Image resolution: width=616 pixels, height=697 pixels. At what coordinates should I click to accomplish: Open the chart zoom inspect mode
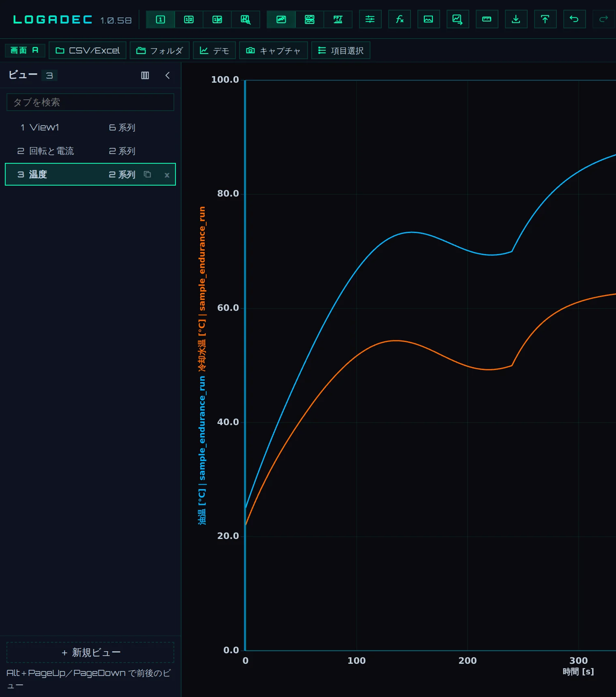pos(246,19)
